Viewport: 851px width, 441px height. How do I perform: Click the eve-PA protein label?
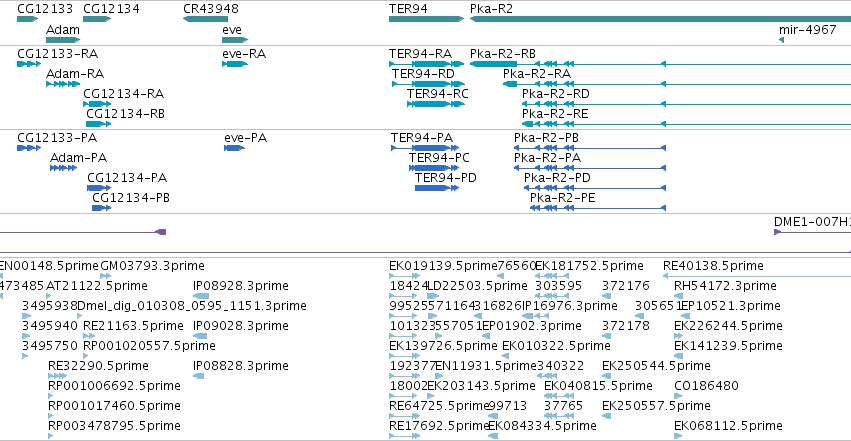245,138
